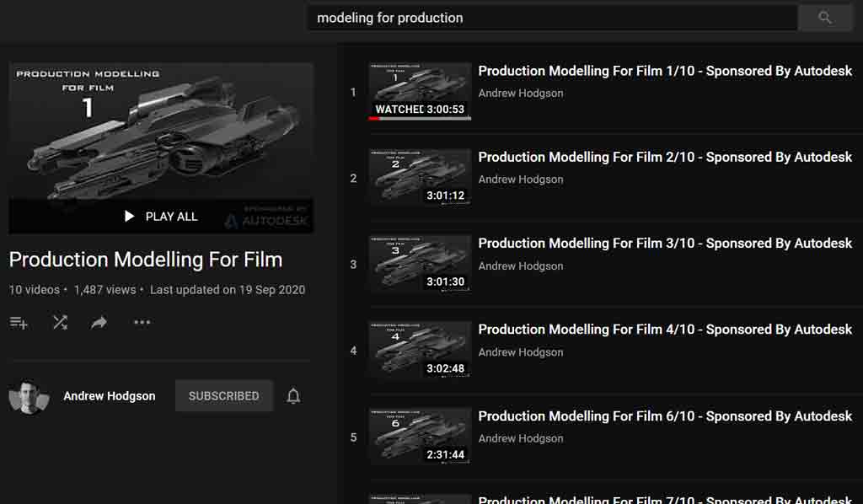Open 'Production Modelling For Film 2/10' title
This screenshot has height=504, width=863.
(x=665, y=158)
